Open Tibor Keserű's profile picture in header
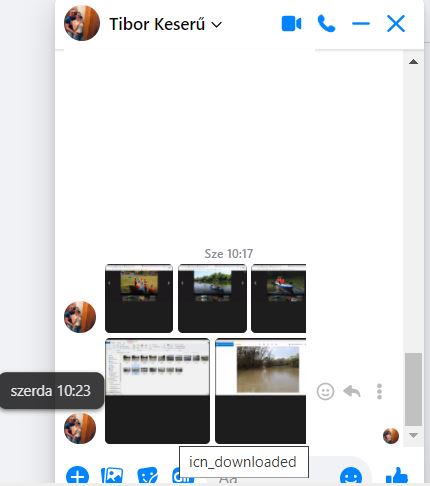The height and width of the screenshot is (486, 430). [82, 23]
